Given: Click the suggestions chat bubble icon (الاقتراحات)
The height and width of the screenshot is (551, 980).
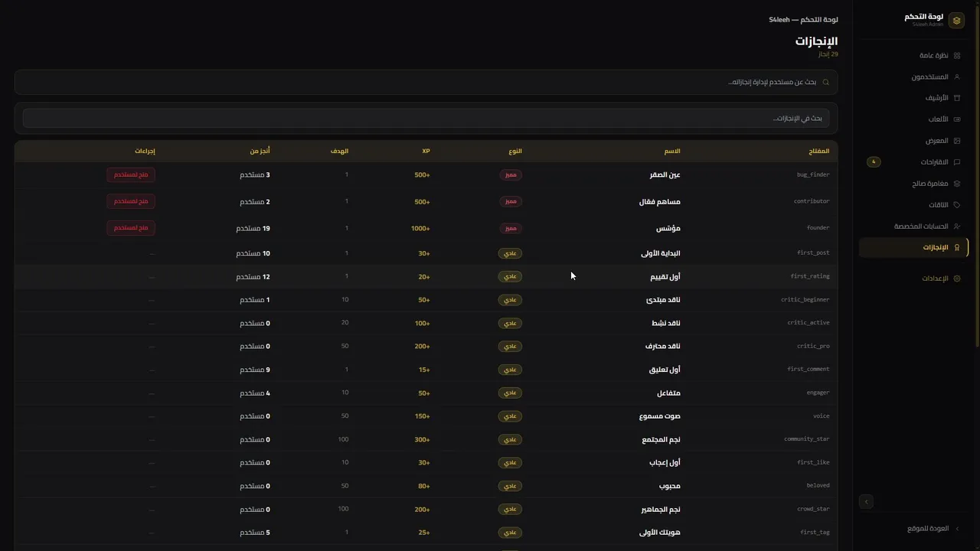Looking at the screenshot, I should tap(957, 162).
